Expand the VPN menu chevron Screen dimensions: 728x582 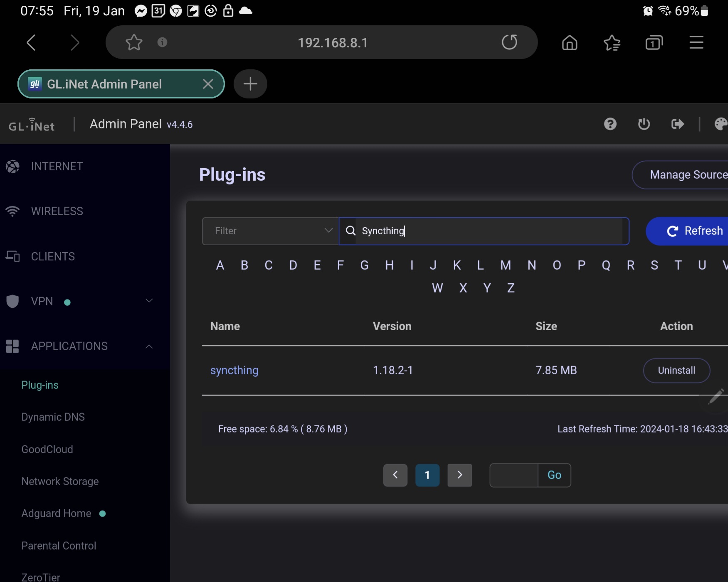coord(149,301)
